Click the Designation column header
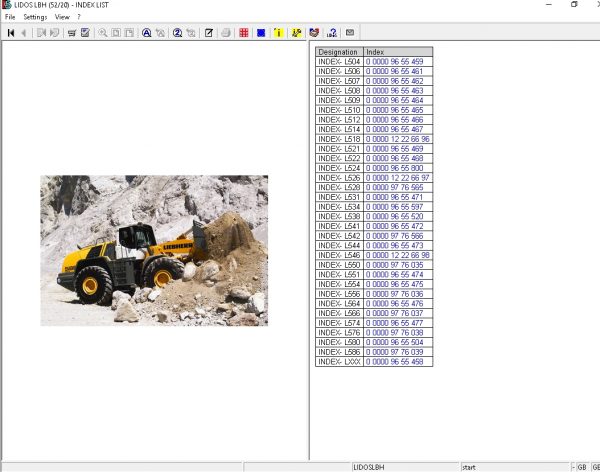 [x=339, y=52]
